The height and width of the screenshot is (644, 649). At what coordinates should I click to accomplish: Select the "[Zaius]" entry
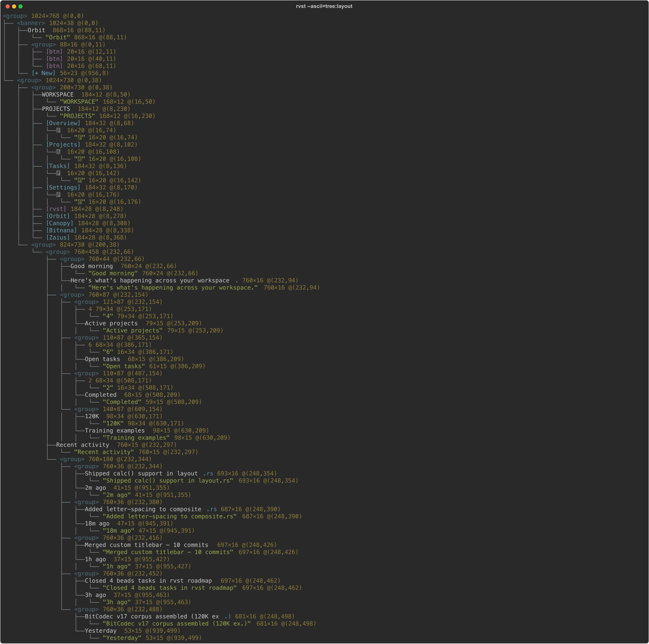pyautogui.click(x=58, y=238)
